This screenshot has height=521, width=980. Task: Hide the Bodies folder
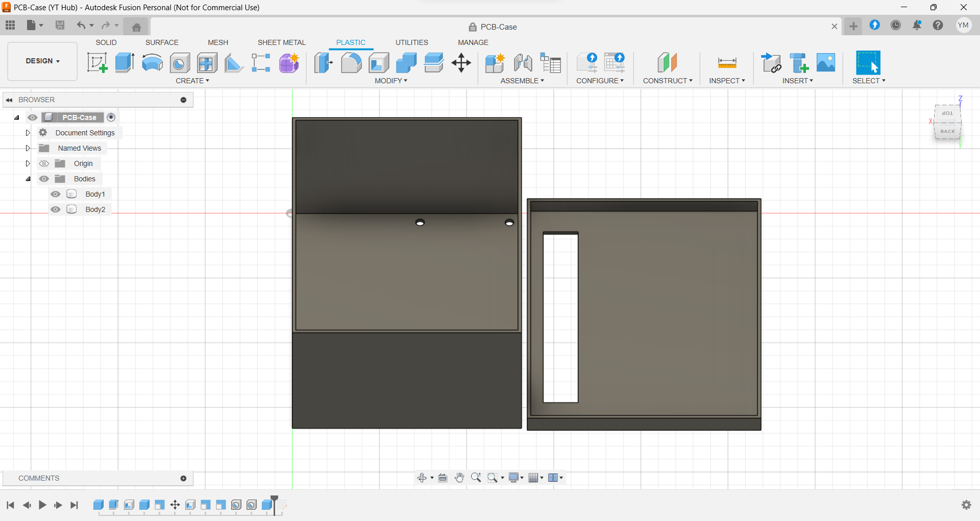pos(44,179)
